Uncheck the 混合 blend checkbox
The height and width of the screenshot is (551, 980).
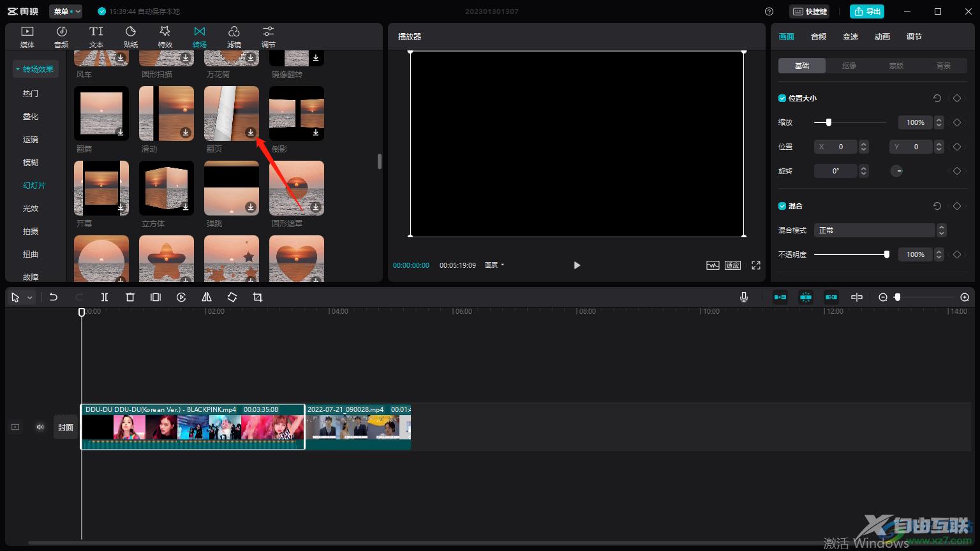782,206
